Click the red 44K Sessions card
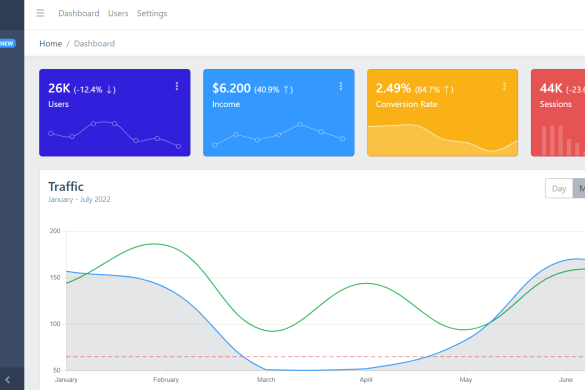The width and height of the screenshot is (585, 390). pos(558,112)
